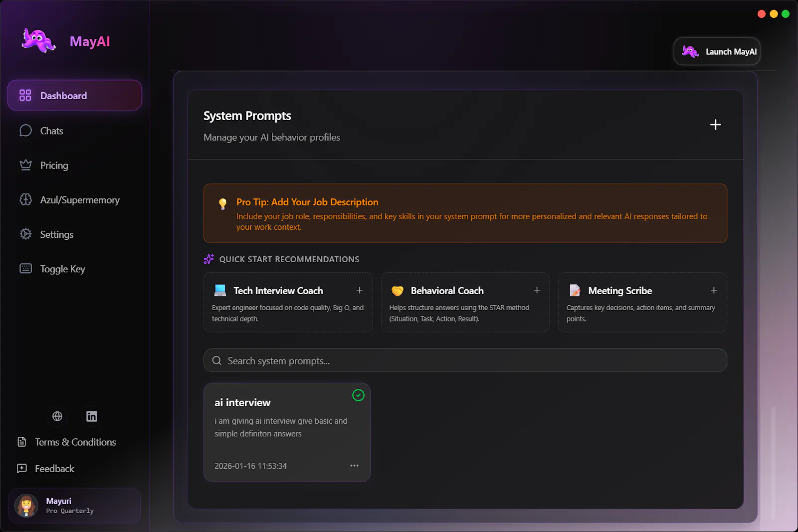Open Settings from the sidebar

(x=56, y=234)
